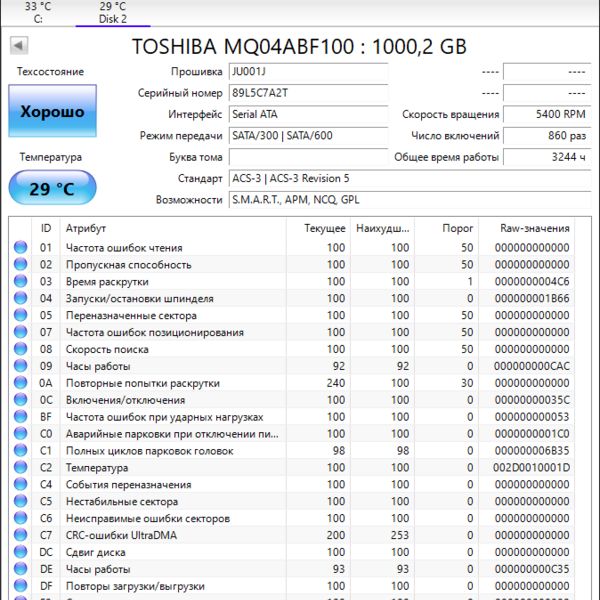Select Повторные попытки раскрутки attribute text
The height and width of the screenshot is (600, 600).
pyautogui.click(x=143, y=383)
